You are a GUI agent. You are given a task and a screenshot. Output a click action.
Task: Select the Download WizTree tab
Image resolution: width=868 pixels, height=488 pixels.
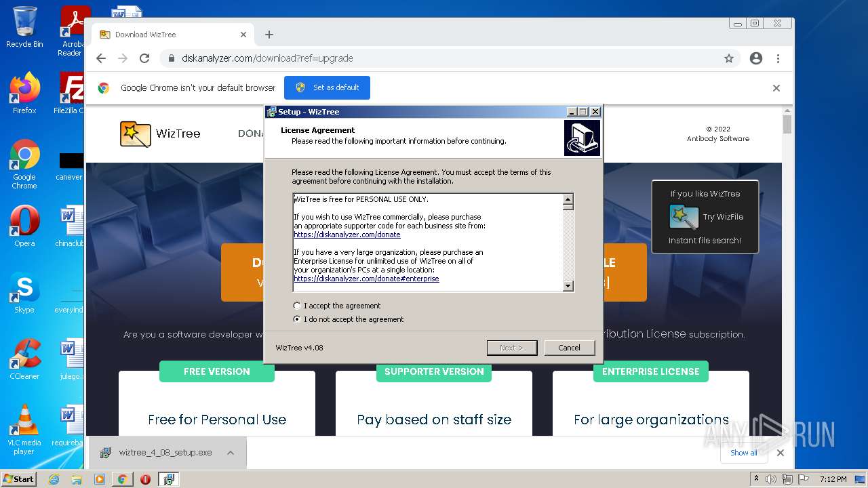click(173, 35)
